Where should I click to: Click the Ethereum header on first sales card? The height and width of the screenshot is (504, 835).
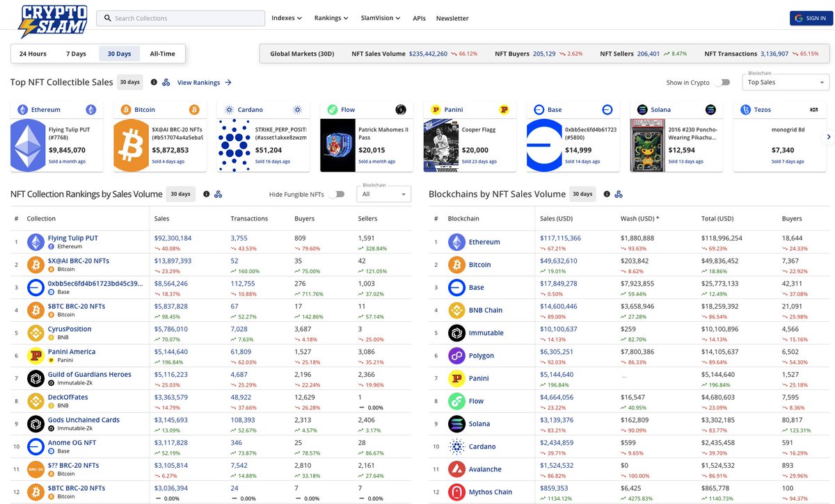(57, 110)
